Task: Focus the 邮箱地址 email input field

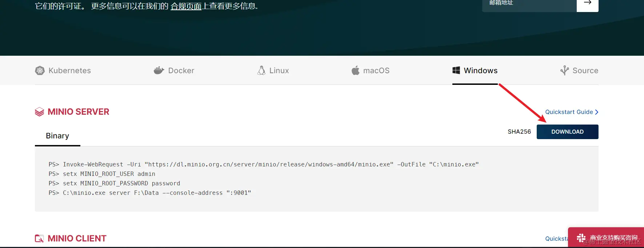Action: pos(529,4)
